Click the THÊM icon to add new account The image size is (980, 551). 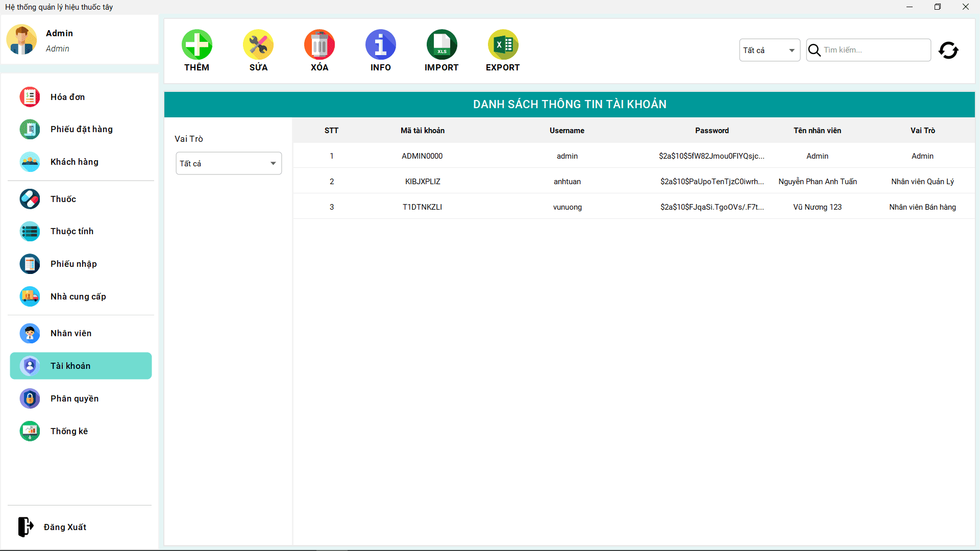[197, 45]
